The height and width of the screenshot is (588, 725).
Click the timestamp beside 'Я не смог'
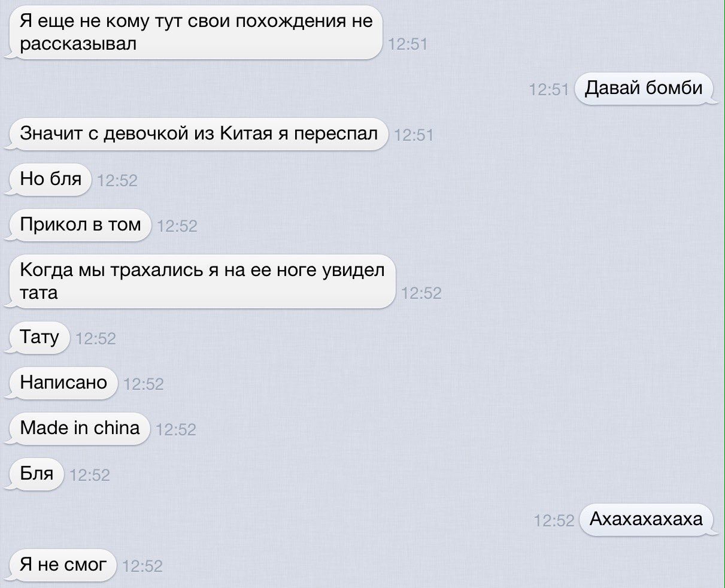[x=142, y=566]
